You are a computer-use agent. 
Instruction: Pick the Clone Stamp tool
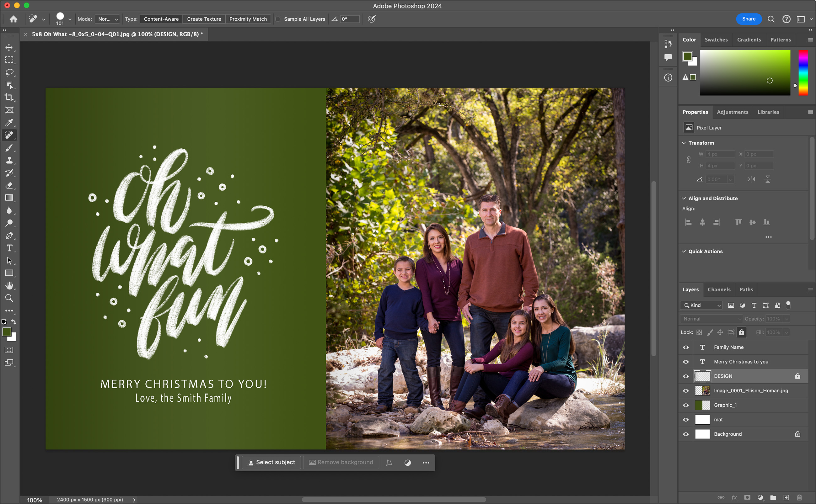coord(9,160)
